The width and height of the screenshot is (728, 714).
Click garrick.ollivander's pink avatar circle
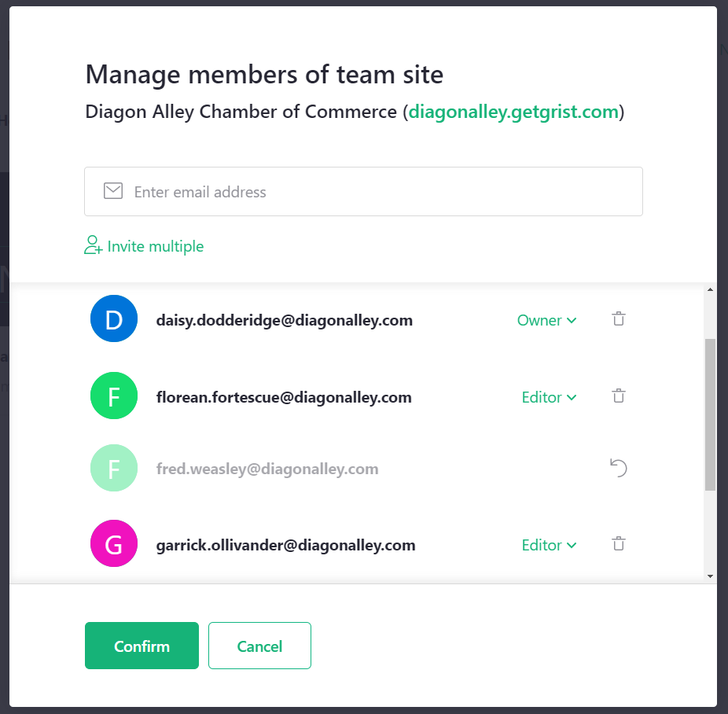[x=114, y=543]
